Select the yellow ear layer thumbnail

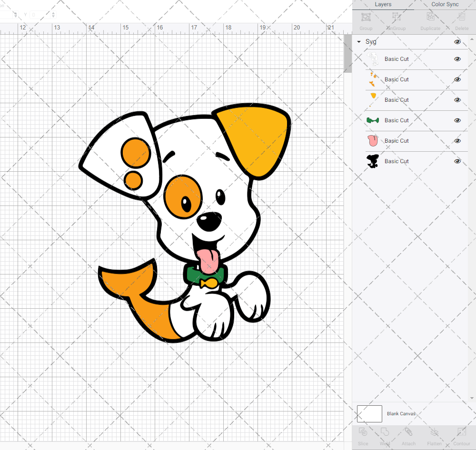(x=373, y=99)
